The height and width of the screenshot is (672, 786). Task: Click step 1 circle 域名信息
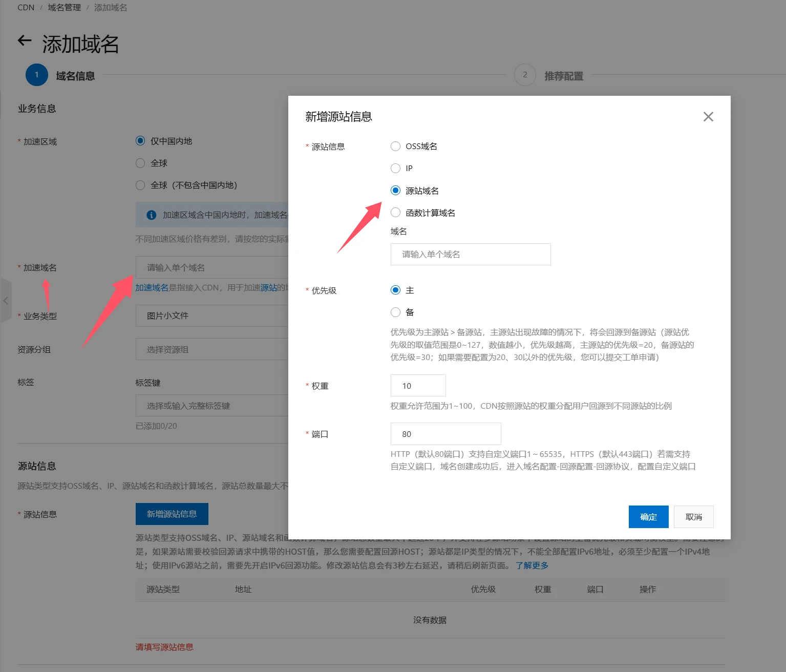tap(36, 75)
